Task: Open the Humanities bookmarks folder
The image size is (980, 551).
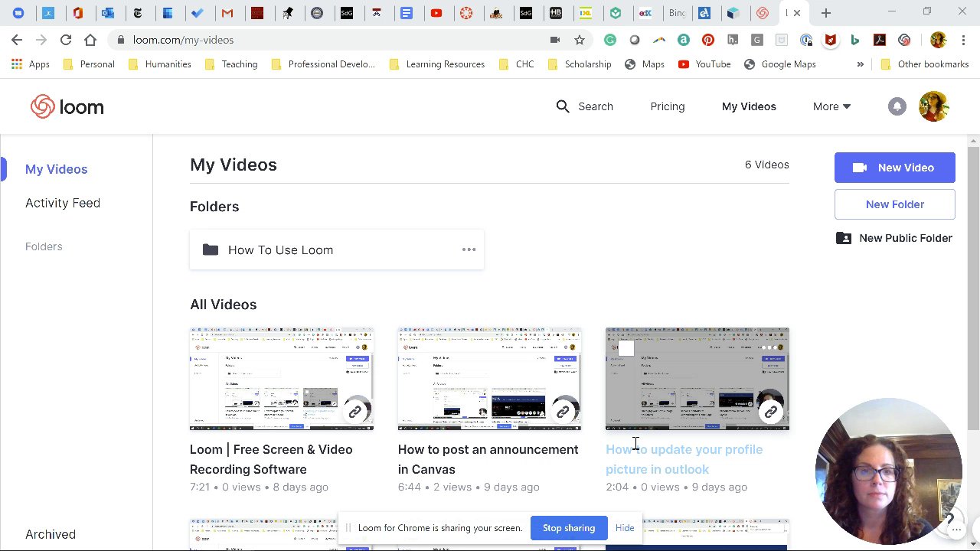Action: [159, 64]
